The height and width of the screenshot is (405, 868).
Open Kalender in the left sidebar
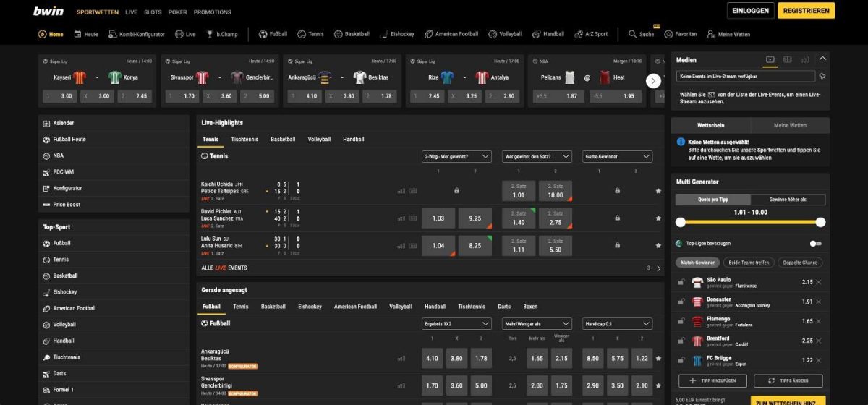(64, 123)
